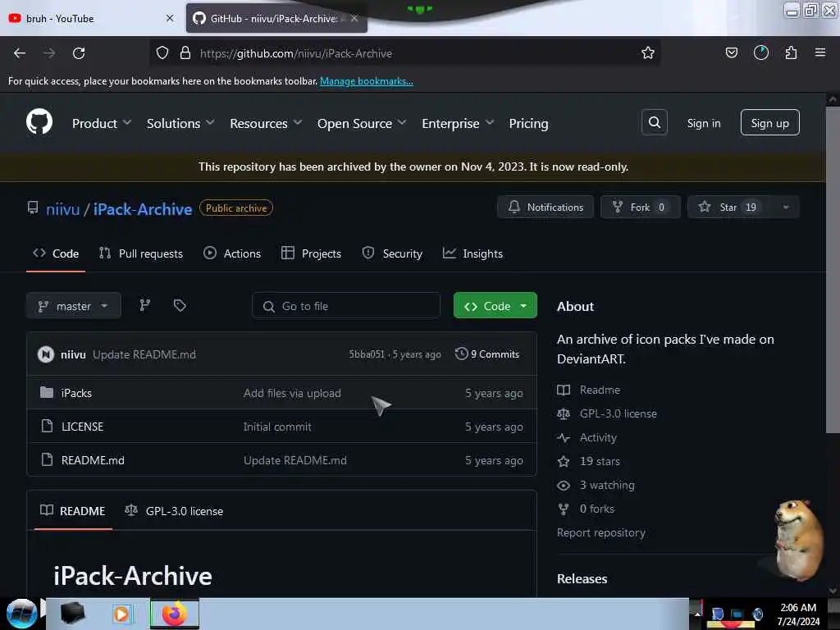The height and width of the screenshot is (630, 840).
Task: Open GPL-3.0 license link in About
Action: (618, 413)
